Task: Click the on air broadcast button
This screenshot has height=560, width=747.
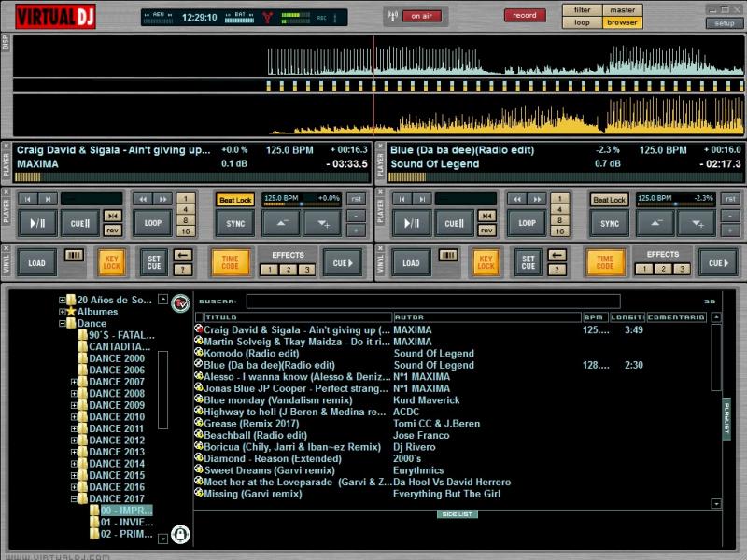Action: tap(422, 16)
